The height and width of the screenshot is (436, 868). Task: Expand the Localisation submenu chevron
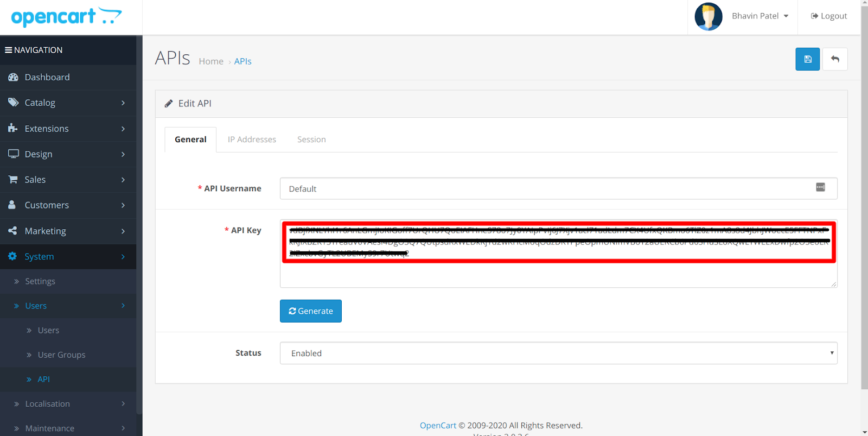tap(123, 403)
